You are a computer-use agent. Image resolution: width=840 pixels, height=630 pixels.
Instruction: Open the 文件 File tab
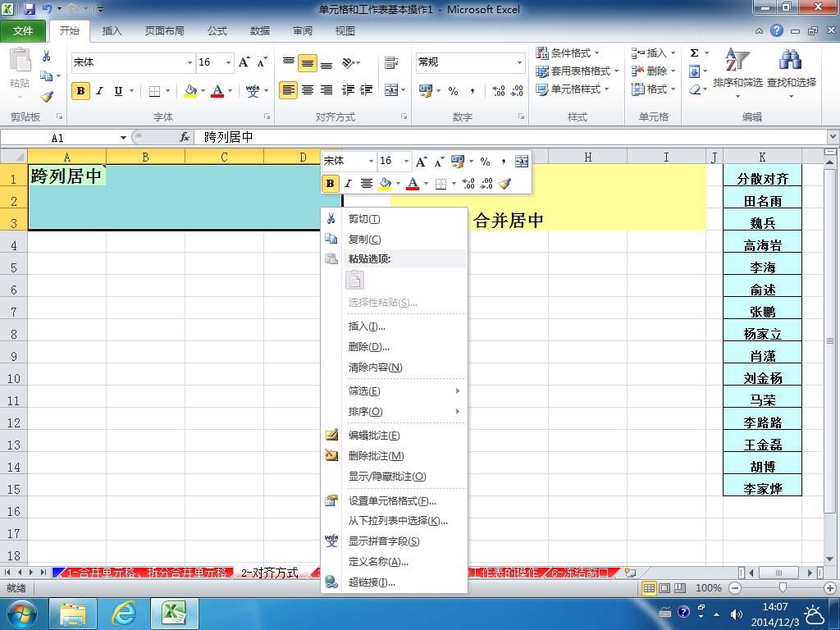point(22,31)
